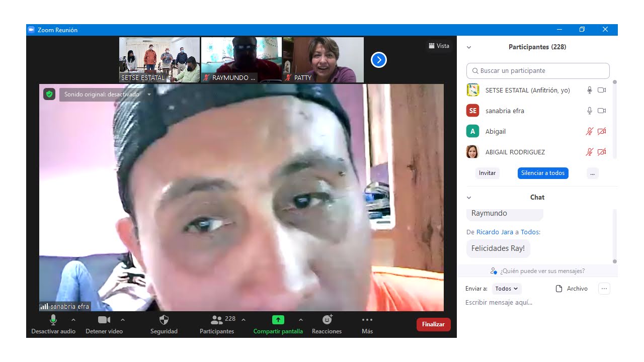Maximize the Zoom Reunión window
Screen dimensions: 644x362
tap(582, 30)
